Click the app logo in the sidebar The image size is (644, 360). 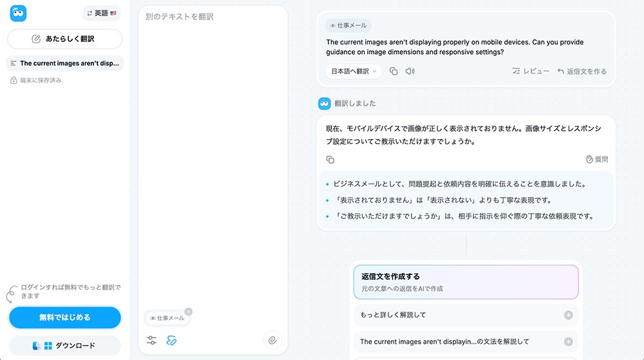point(17,13)
